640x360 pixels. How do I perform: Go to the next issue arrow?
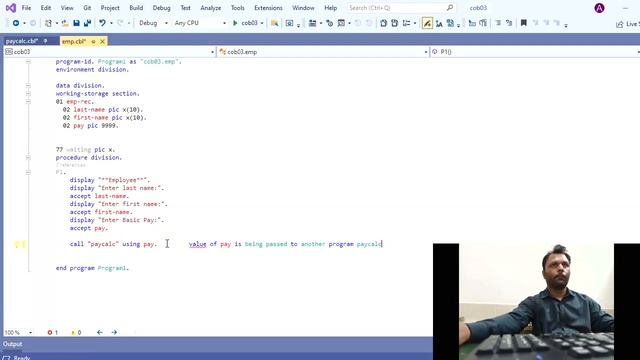(x=114, y=332)
